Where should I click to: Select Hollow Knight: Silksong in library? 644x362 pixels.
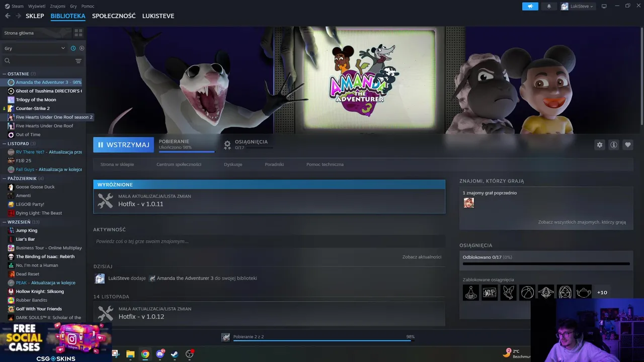click(x=40, y=292)
